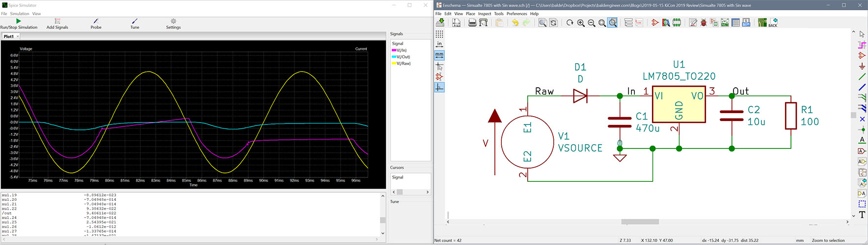
Task: Select the Place power port tool
Action: (862, 66)
